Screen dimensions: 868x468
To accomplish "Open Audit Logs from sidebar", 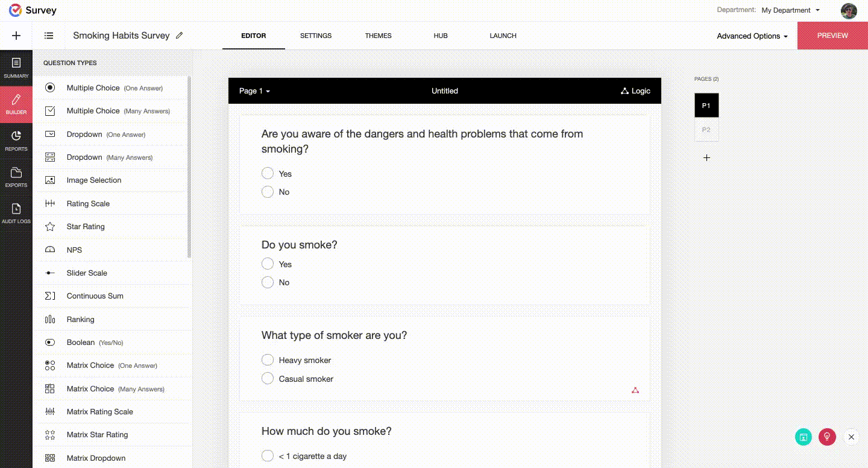I will pyautogui.click(x=16, y=213).
